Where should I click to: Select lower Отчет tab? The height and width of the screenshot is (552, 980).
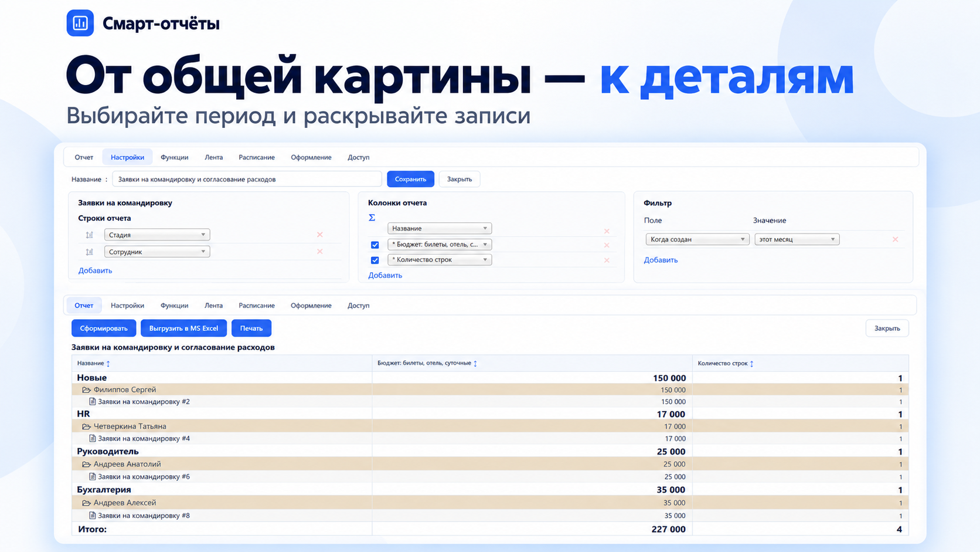tap(84, 306)
